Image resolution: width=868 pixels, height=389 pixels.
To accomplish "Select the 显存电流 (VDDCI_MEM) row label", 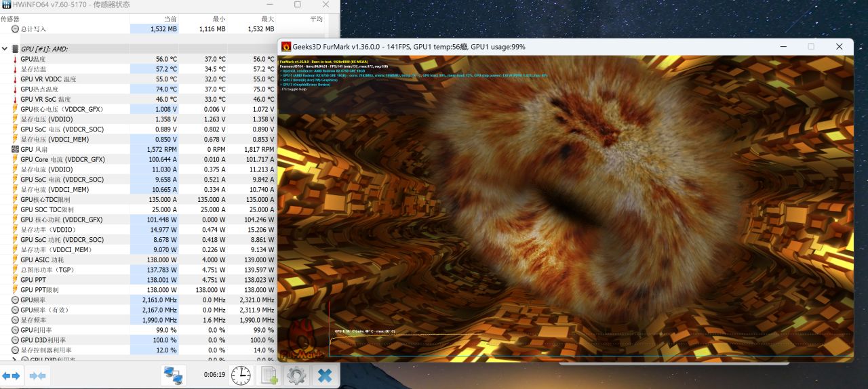I will [54, 190].
